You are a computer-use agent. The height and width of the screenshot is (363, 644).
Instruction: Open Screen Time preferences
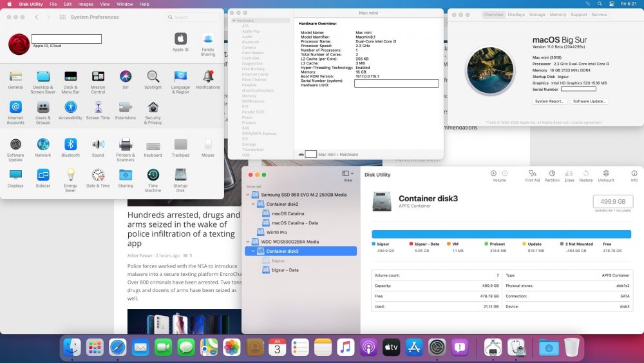point(98,111)
